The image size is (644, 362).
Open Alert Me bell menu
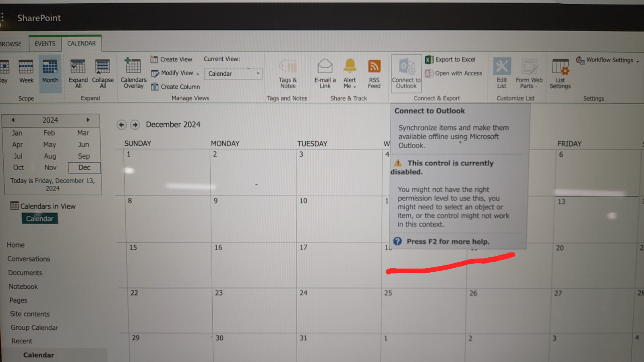pos(350,73)
